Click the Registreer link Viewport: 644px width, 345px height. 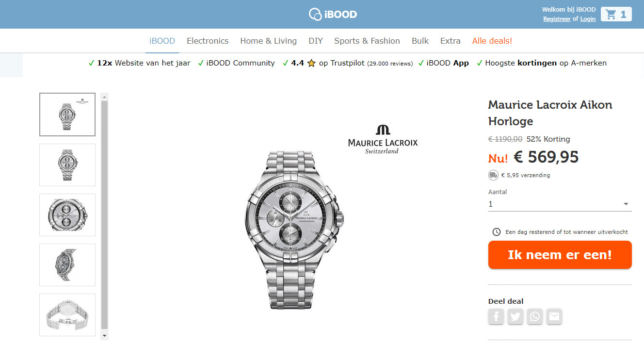tap(557, 19)
